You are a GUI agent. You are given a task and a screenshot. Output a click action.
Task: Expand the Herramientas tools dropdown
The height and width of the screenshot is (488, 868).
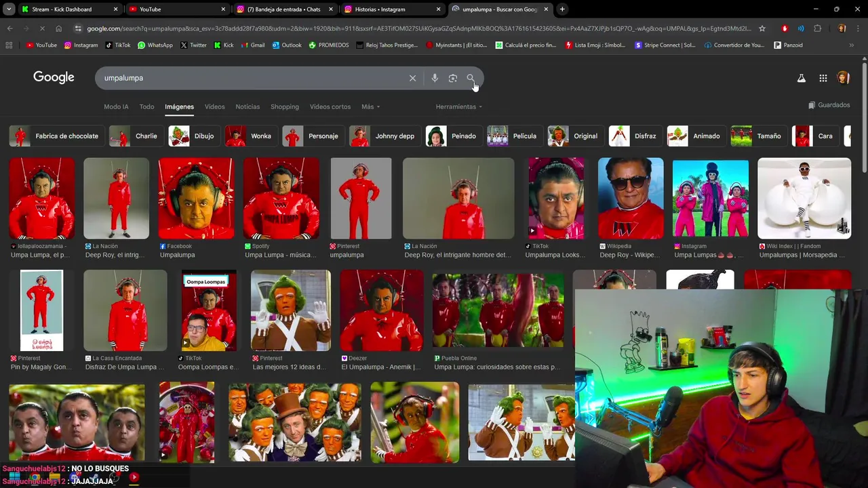pos(458,106)
